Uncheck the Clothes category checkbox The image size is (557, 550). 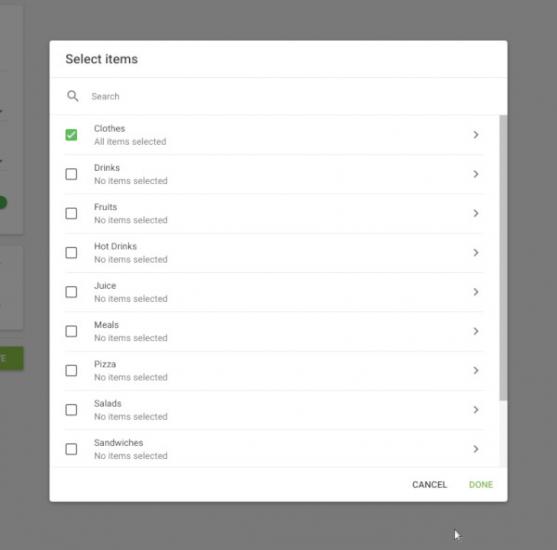coord(71,135)
